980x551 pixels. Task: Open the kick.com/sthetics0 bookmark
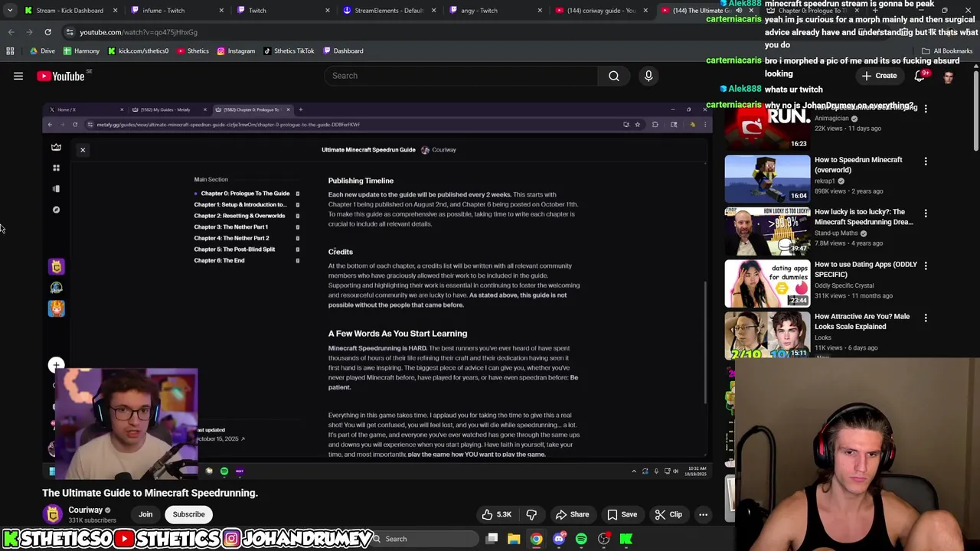138,51
